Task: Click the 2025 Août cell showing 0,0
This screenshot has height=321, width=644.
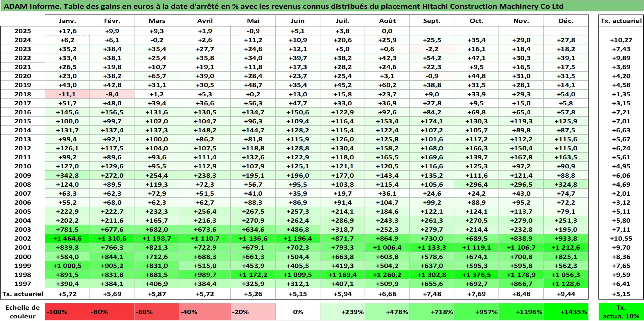Action: pos(387,31)
